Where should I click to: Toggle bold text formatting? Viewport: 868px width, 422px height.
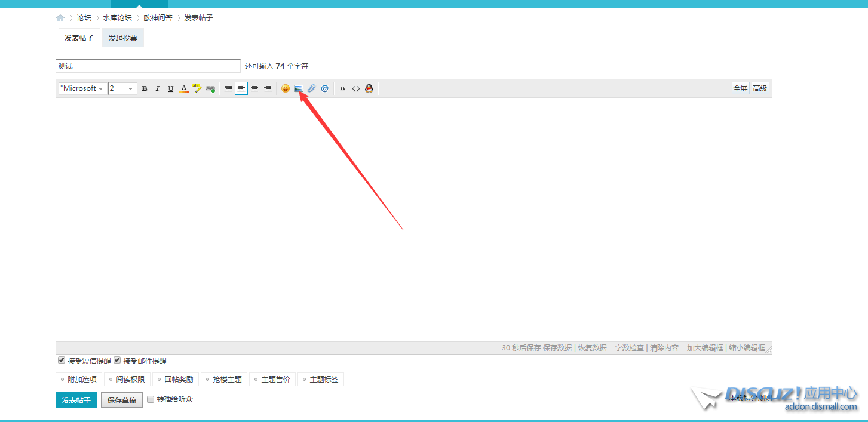pyautogui.click(x=145, y=88)
